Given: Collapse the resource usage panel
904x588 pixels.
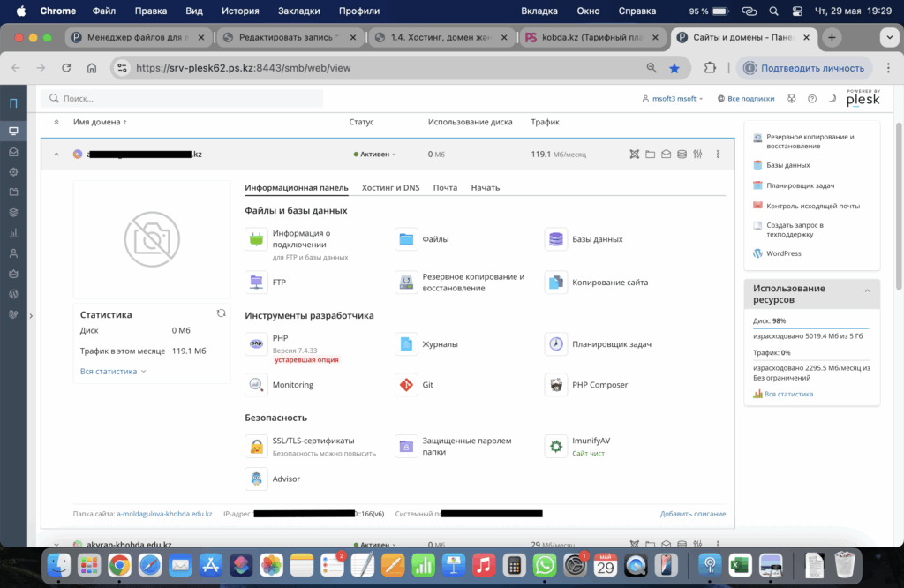Looking at the screenshot, I should 867,290.
